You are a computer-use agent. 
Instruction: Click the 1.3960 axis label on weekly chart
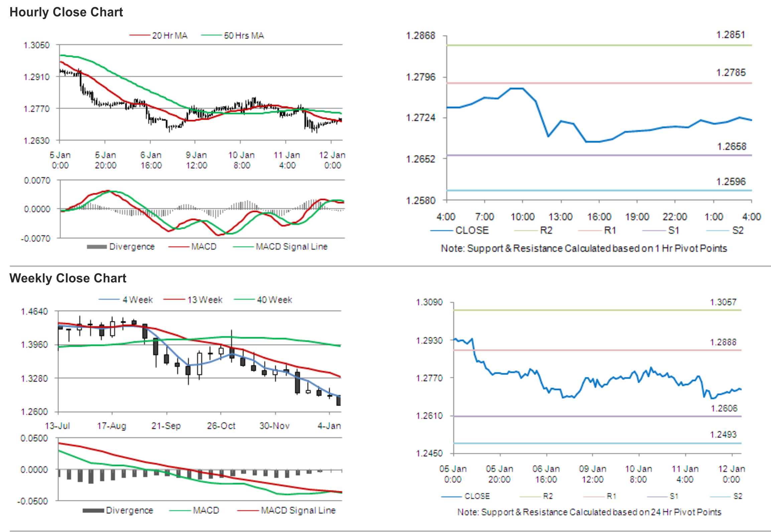tap(34, 345)
